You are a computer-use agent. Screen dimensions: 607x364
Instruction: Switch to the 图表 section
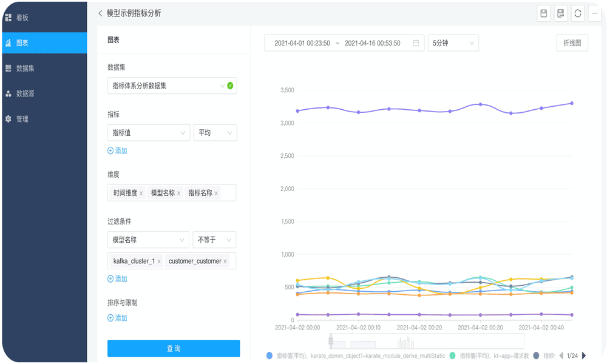pyautogui.click(x=24, y=43)
